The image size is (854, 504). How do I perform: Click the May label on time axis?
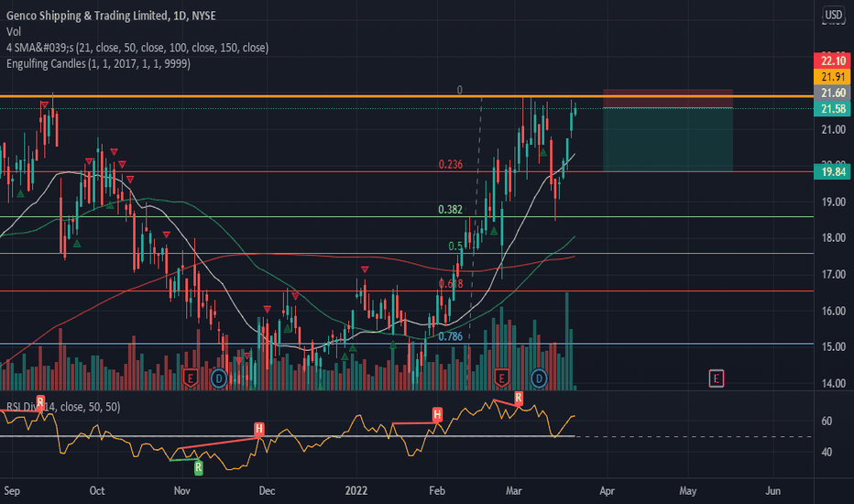[688, 491]
